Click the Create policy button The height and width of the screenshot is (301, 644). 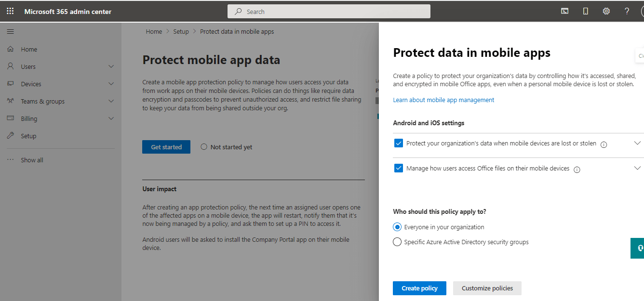(x=419, y=288)
